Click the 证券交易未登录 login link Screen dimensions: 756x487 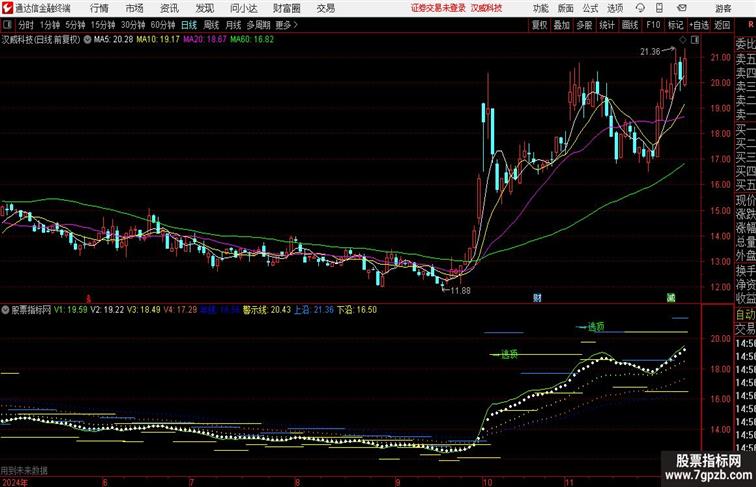click(x=438, y=8)
